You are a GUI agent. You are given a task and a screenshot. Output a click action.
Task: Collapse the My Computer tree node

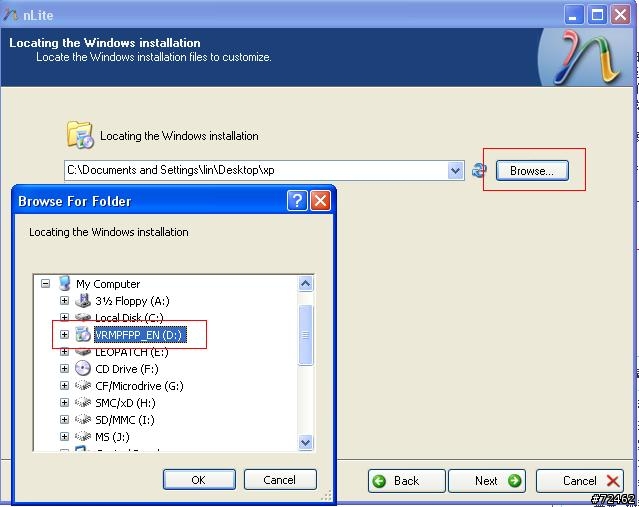pyautogui.click(x=46, y=283)
